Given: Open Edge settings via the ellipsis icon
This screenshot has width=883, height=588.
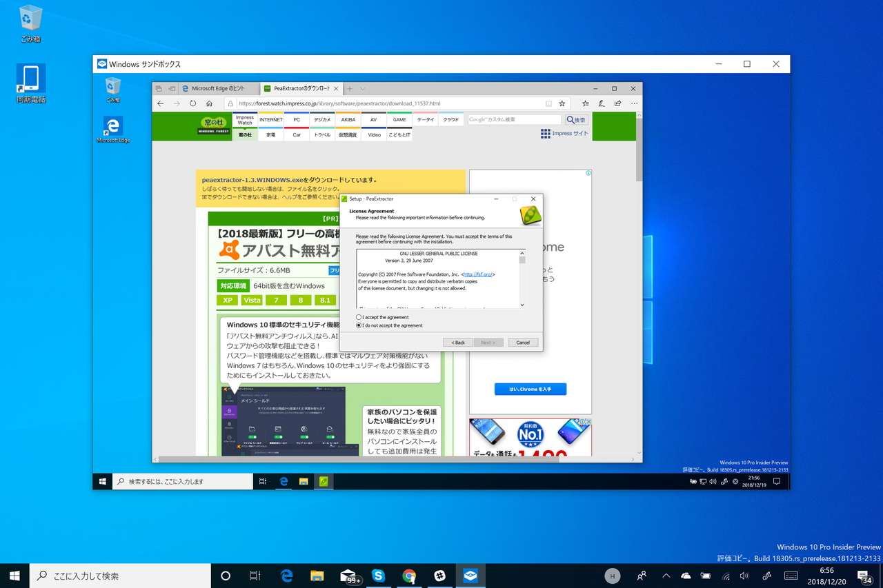Looking at the screenshot, I should click(633, 103).
